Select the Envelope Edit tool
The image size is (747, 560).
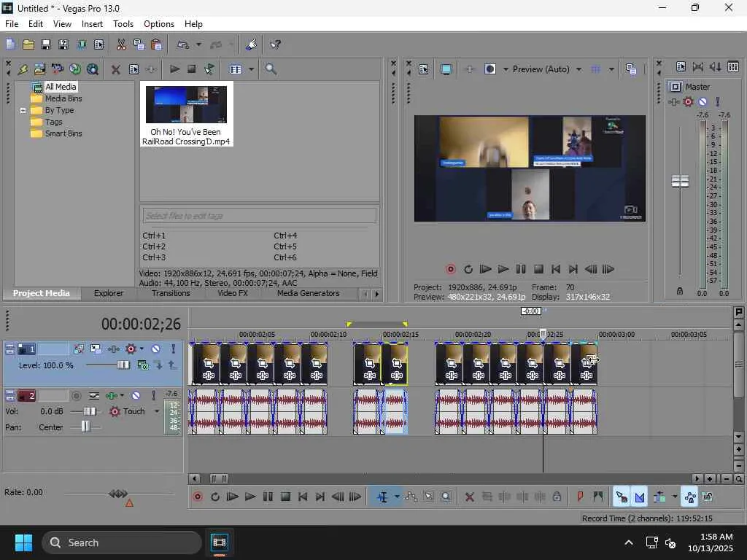[411, 497]
